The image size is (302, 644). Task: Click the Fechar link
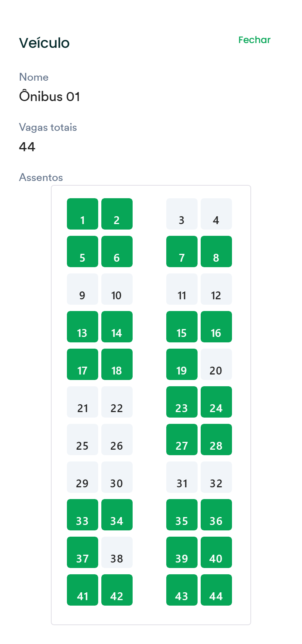pyautogui.click(x=254, y=40)
